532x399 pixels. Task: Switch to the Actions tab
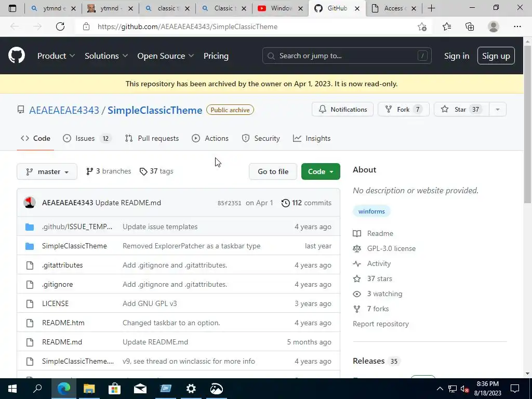210,138
